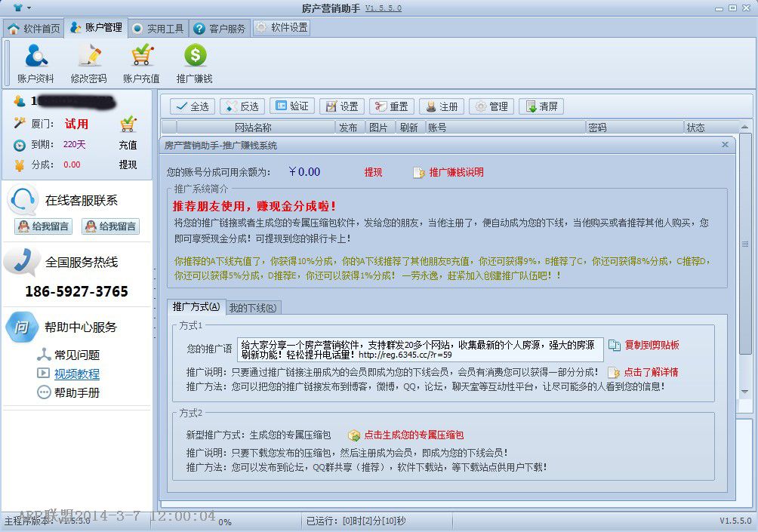Open 推广赚钱说明 document link
The width and height of the screenshot is (758, 532).
[x=420, y=173]
